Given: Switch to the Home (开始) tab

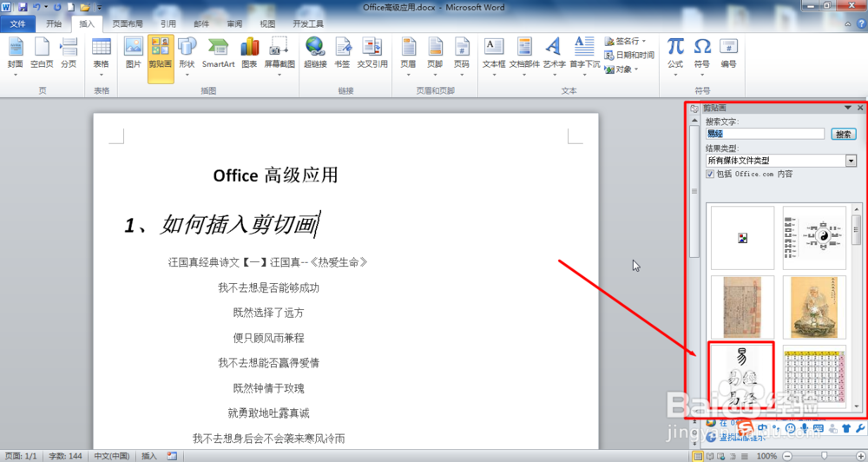Looking at the screenshot, I should 54,23.
